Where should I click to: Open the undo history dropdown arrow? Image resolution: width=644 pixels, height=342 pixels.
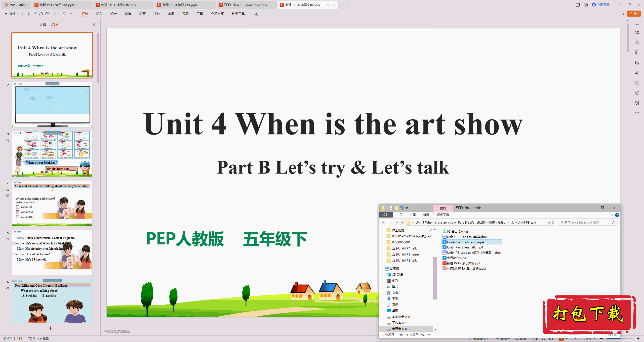coord(58,14)
